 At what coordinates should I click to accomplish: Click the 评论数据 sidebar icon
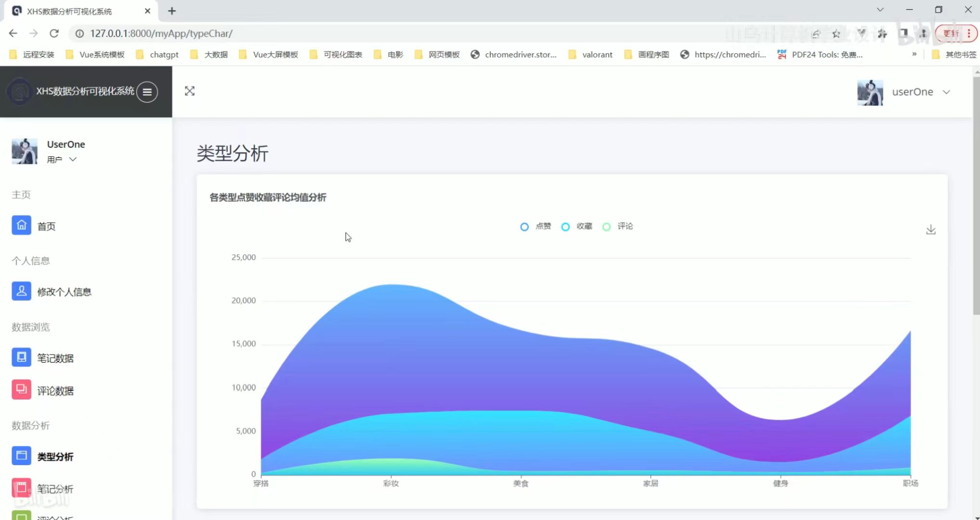point(21,390)
